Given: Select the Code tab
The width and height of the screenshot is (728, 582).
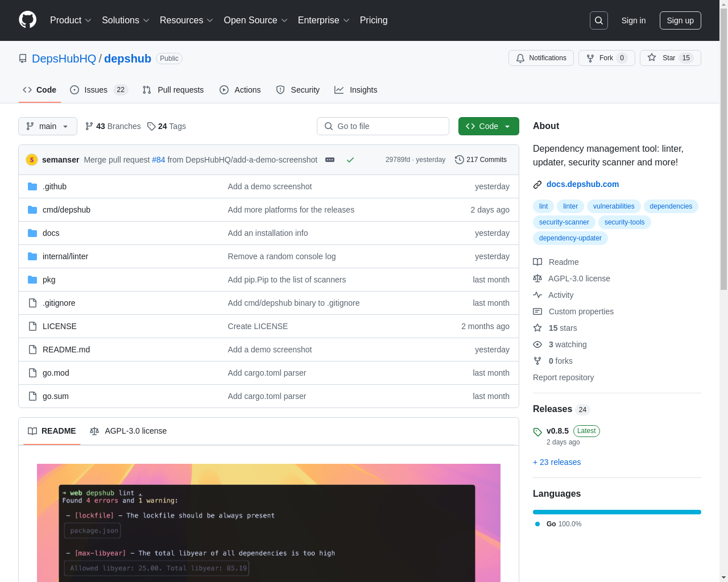Looking at the screenshot, I should pyautogui.click(x=39, y=90).
